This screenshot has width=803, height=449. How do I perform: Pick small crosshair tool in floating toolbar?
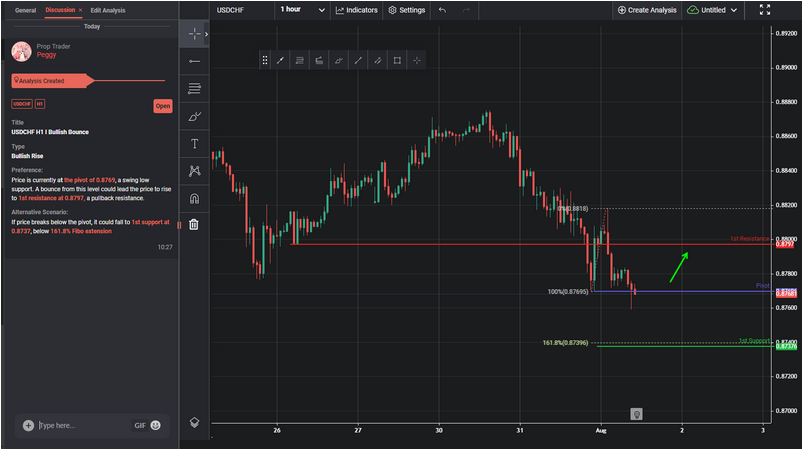tap(417, 60)
